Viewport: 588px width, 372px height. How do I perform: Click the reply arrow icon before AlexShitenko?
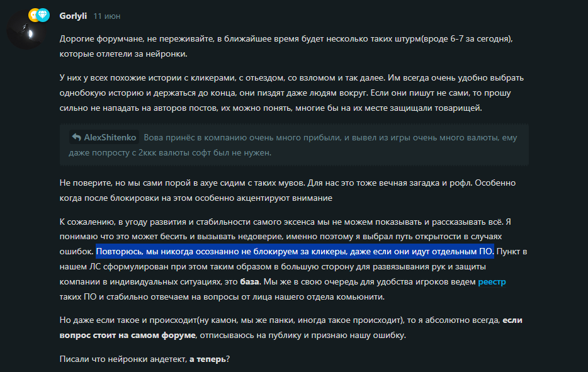coord(77,137)
